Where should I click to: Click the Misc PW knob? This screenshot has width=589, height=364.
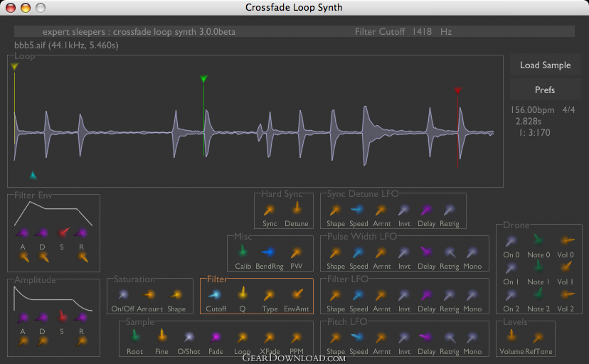coord(296,253)
